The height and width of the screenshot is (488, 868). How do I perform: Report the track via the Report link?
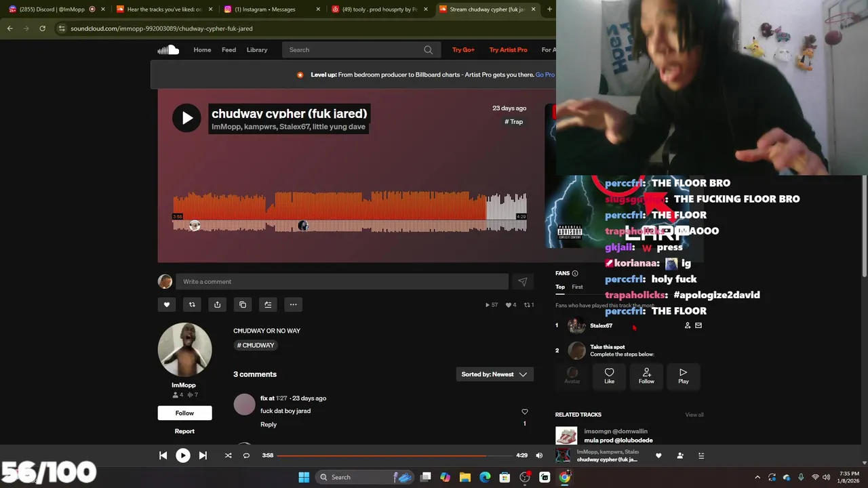[184, 431]
